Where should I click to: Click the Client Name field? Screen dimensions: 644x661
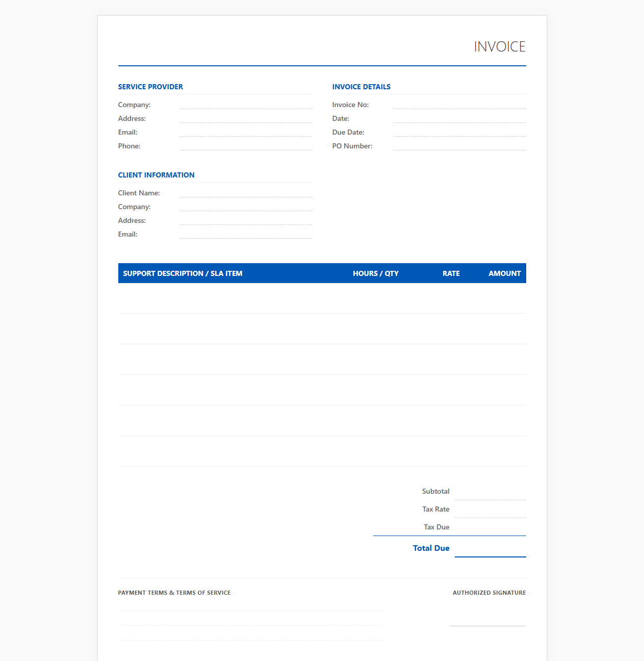245,193
